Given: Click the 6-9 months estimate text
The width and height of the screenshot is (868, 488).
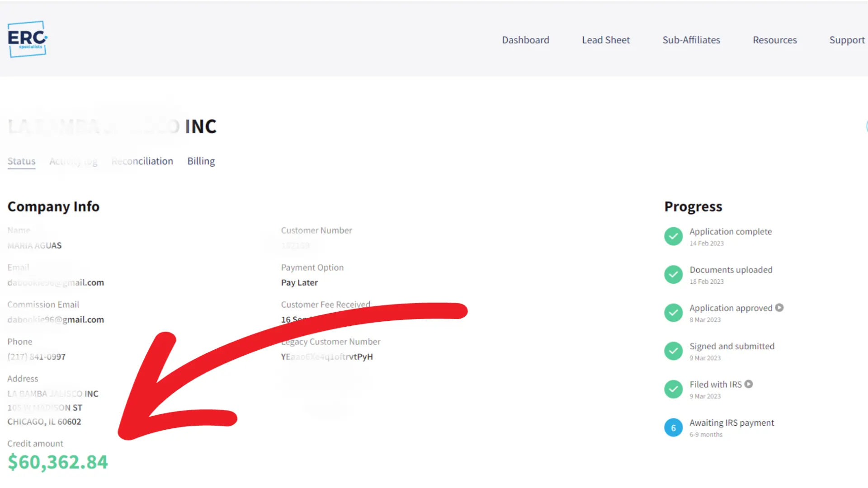Looking at the screenshot, I should (x=706, y=435).
